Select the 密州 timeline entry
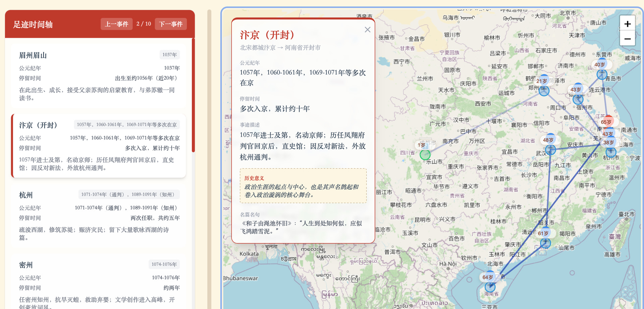The height and width of the screenshot is (309, 644). pos(99,285)
